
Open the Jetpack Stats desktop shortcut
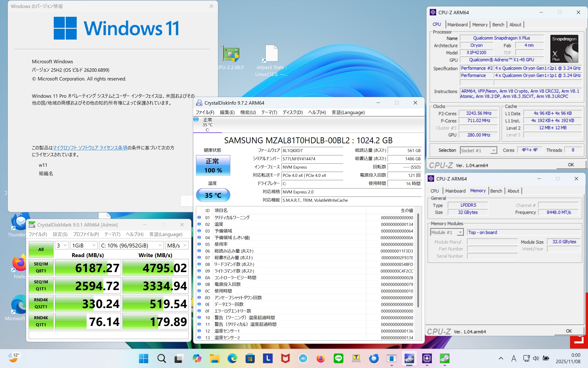tap(271, 60)
